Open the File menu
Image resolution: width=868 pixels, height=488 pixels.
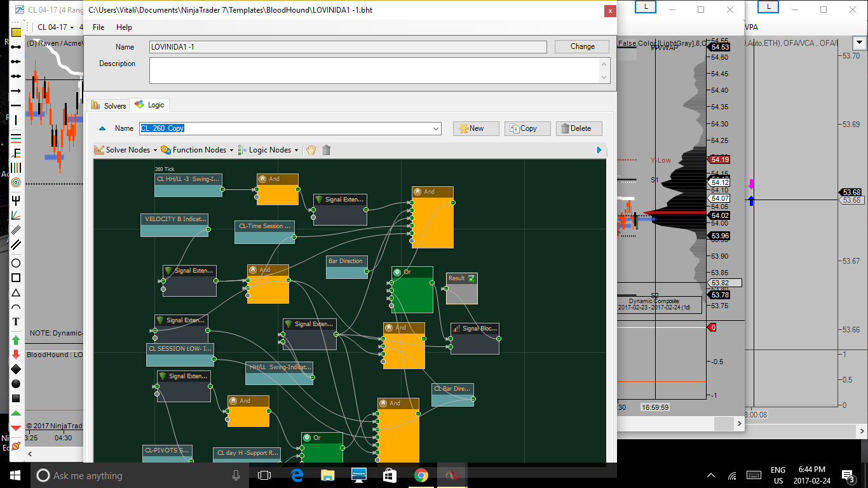point(98,27)
